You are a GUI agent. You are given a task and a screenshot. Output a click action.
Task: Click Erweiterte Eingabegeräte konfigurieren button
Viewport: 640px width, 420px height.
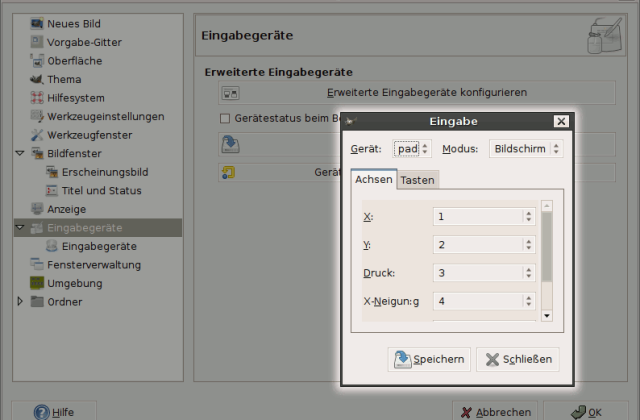(x=417, y=93)
